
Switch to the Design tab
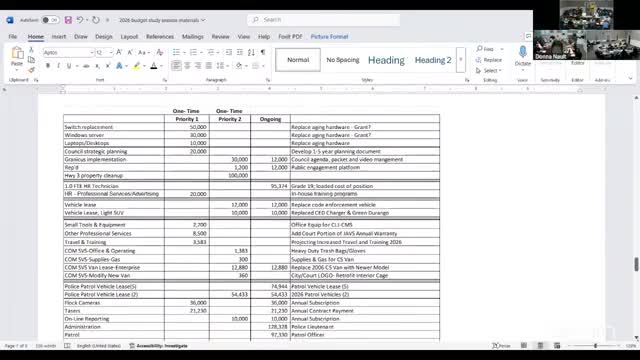tap(104, 37)
